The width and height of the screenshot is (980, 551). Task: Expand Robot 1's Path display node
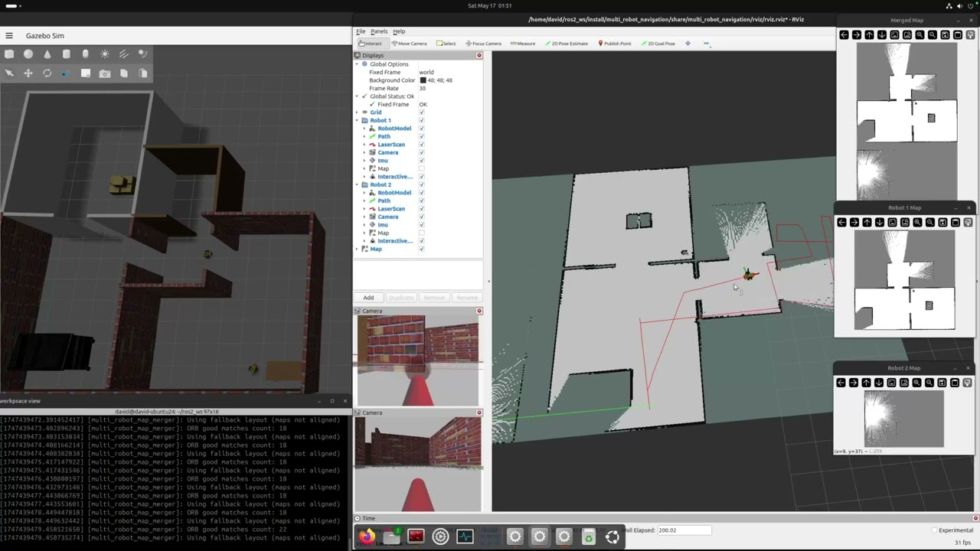364,136
